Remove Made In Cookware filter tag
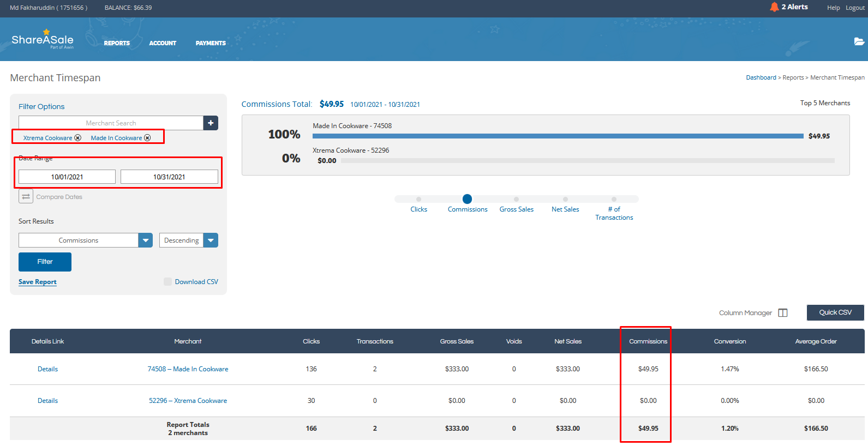Image resolution: width=868 pixels, height=446 pixels. (147, 138)
